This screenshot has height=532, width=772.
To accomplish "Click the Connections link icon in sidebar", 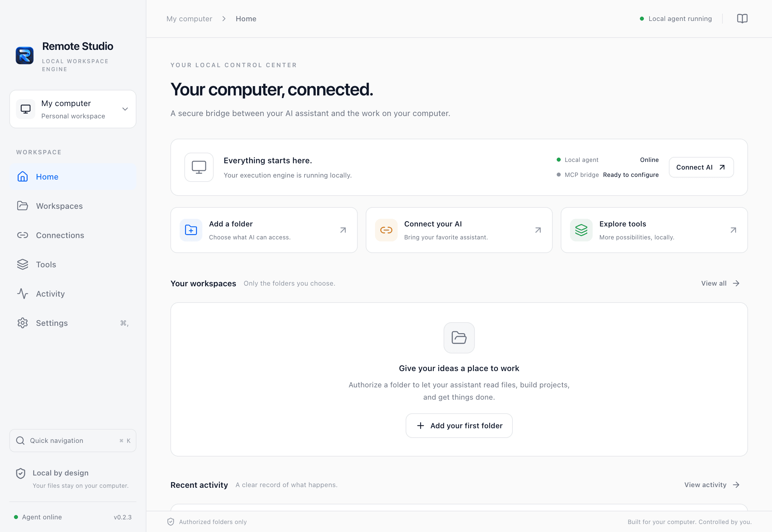I will click(x=22, y=235).
